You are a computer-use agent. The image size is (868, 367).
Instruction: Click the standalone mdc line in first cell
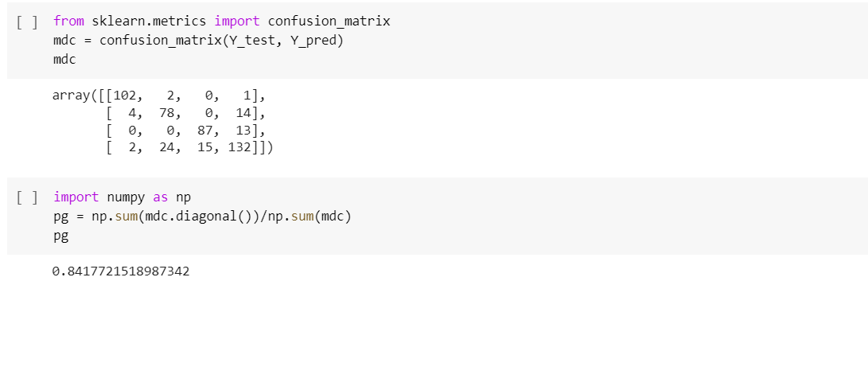[x=64, y=60]
